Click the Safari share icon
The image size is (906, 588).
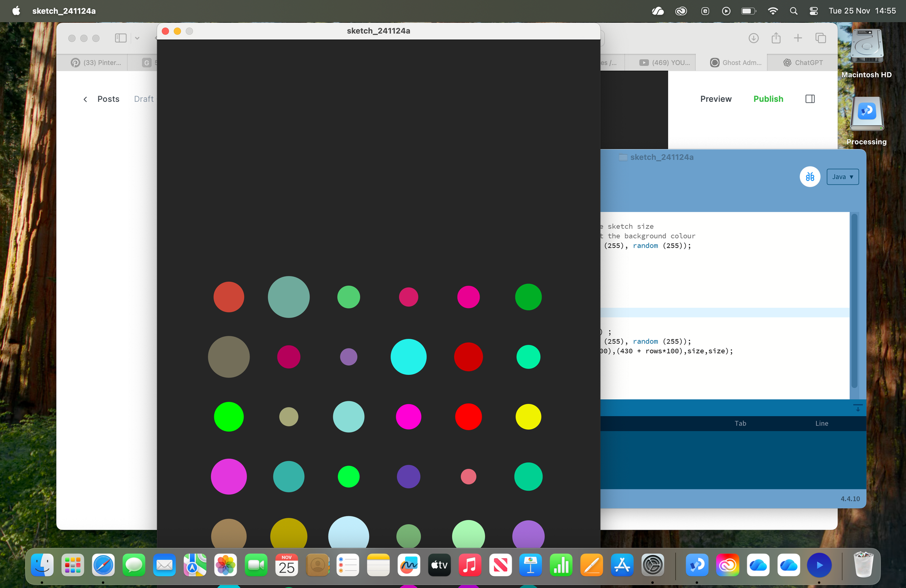coord(776,38)
